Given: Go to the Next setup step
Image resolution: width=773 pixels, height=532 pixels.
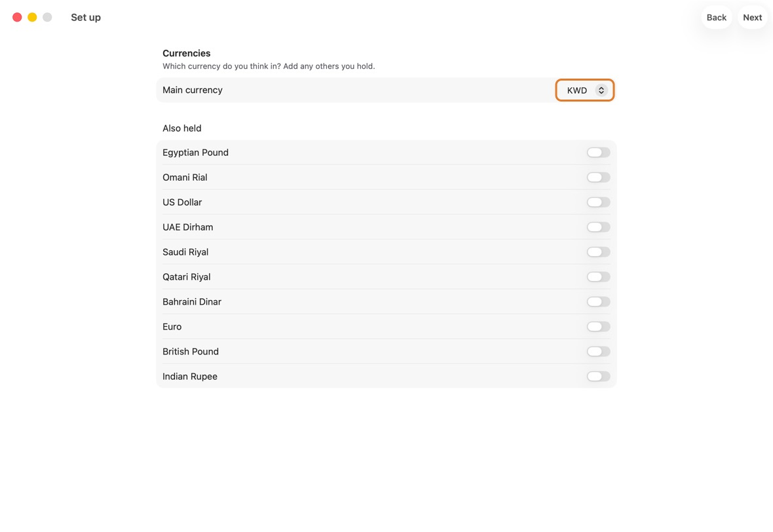Looking at the screenshot, I should 752,17.
